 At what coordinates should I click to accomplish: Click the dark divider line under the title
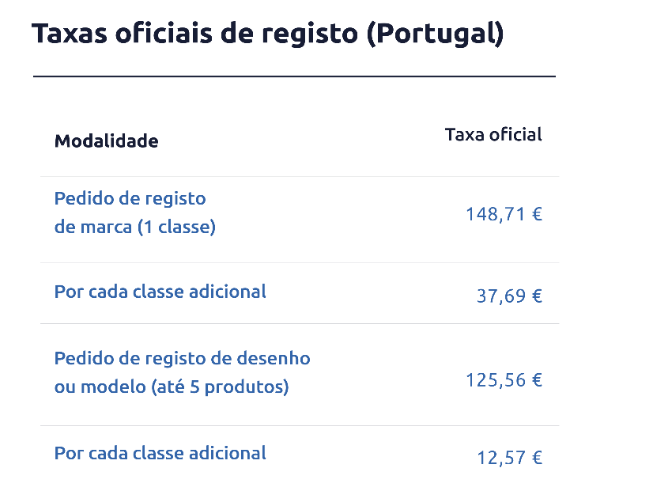pyautogui.click(x=294, y=76)
